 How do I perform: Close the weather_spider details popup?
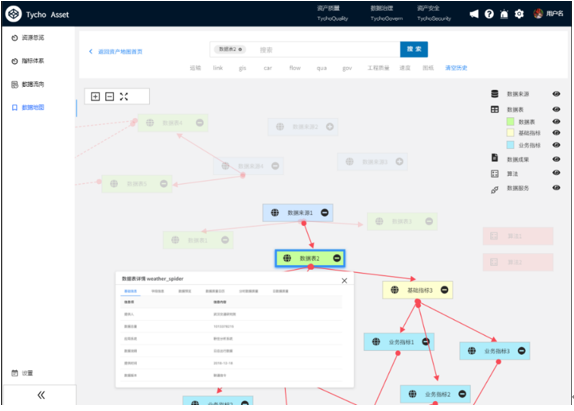pos(344,281)
